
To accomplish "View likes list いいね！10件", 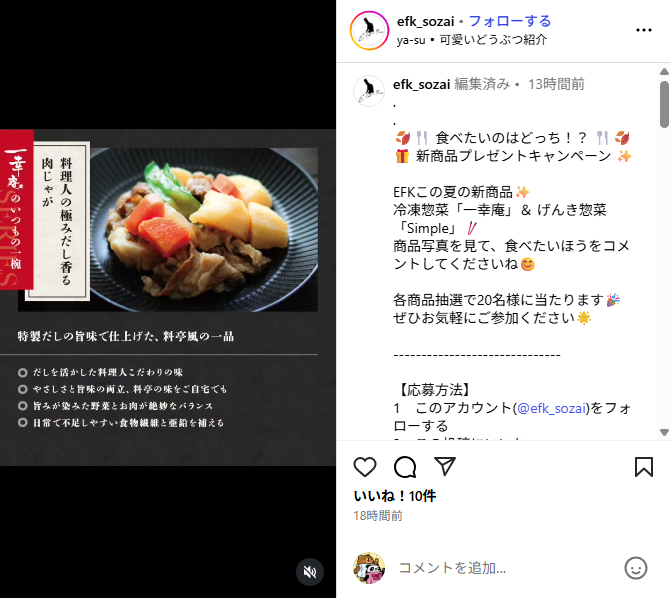I will pyautogui.click(x=395, y=496).
